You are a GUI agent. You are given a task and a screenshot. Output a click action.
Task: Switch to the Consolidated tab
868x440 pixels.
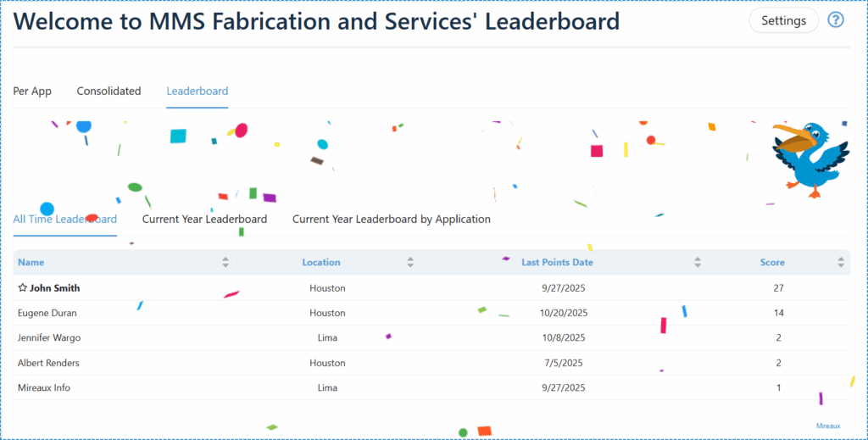(x=108, y=92)
